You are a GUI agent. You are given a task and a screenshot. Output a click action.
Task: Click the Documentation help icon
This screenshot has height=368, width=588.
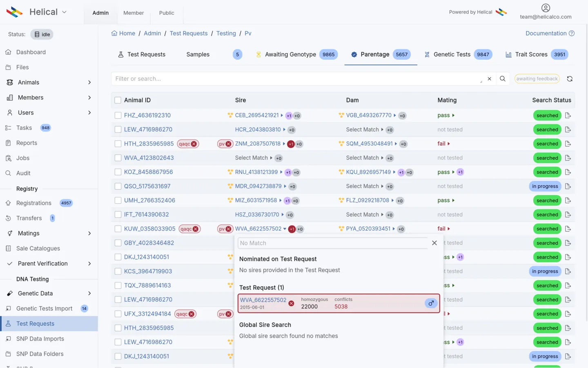[x=572, y=34]
